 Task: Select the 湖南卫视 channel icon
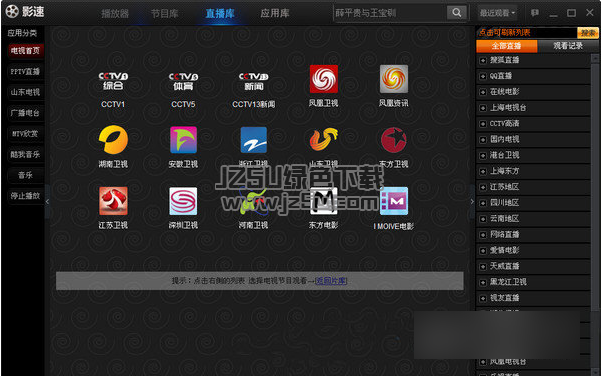click(x=113, y=140)
